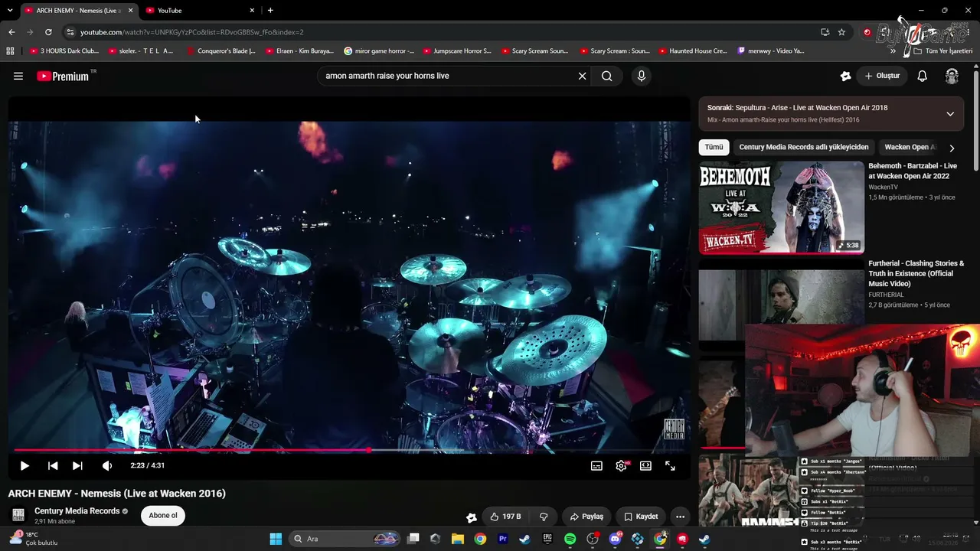
Task: Reload the current page
Action: (x=48, y=32)
